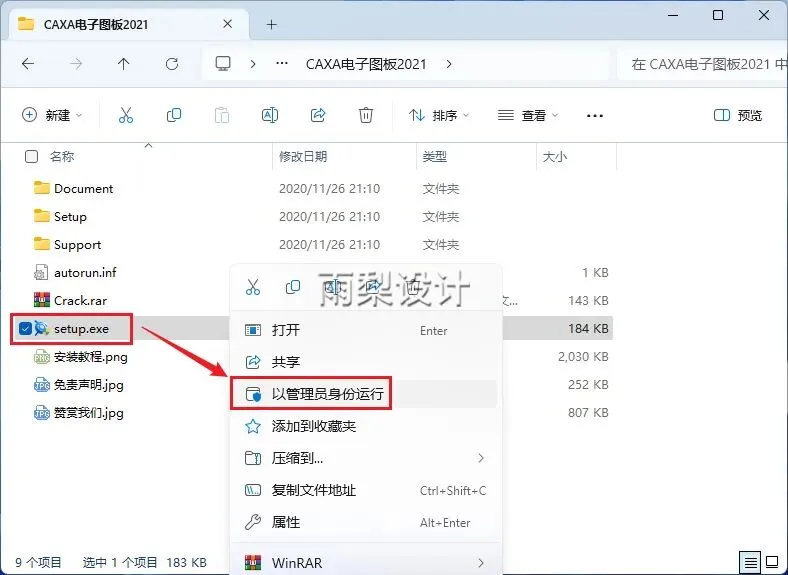Viewport: 788px width, 575px height.
Task: Click the Rename icon in the toolbar
Action: point(270,115)
